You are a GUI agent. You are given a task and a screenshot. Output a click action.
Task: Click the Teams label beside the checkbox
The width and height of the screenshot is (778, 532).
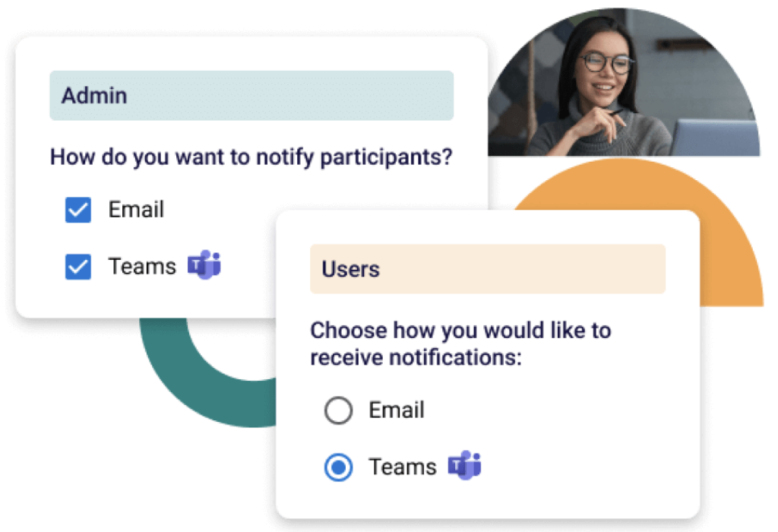[x=142, y=266]
